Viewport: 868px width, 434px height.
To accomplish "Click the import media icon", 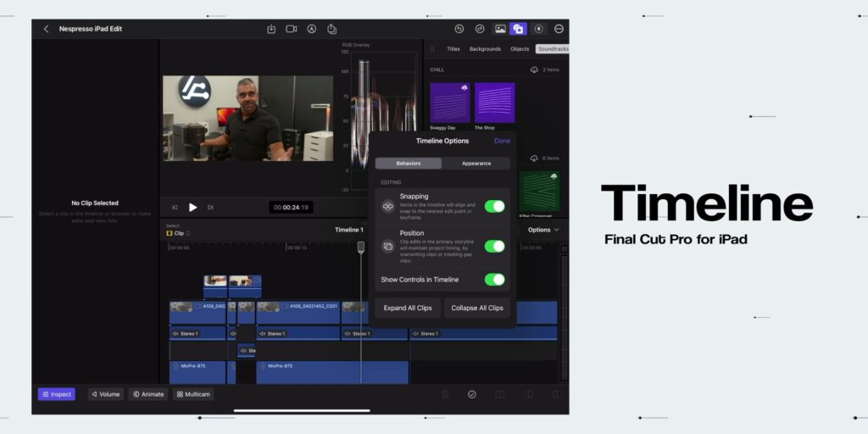I will coord(271,29).
